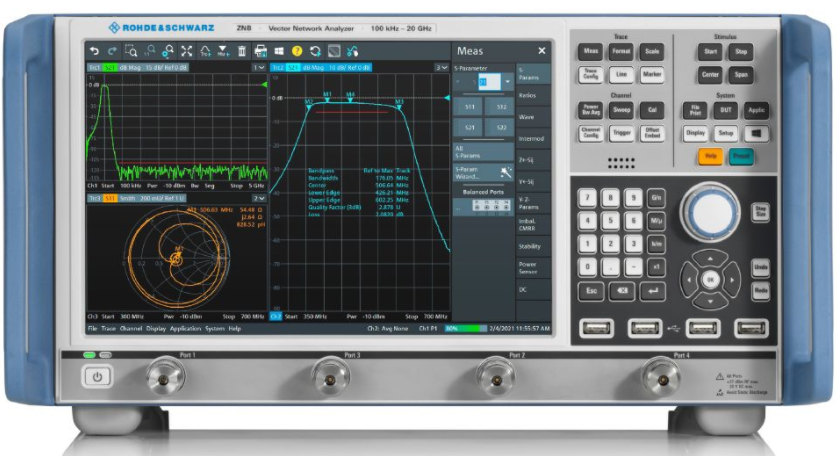Click the scissors touch icon in toolbar
The width and height of the screenshot is (837, 456).
click(x=352, y=51)
